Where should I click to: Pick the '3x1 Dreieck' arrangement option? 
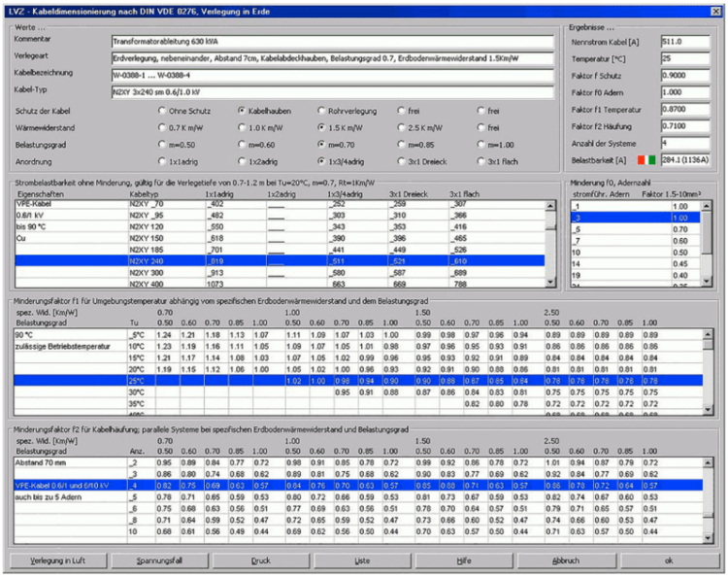[x=402, y=161]
